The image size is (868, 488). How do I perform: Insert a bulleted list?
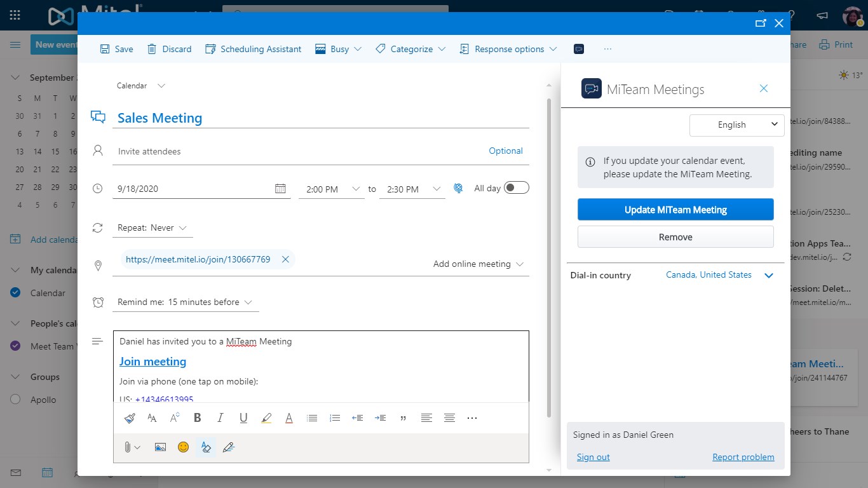point(312,418)
